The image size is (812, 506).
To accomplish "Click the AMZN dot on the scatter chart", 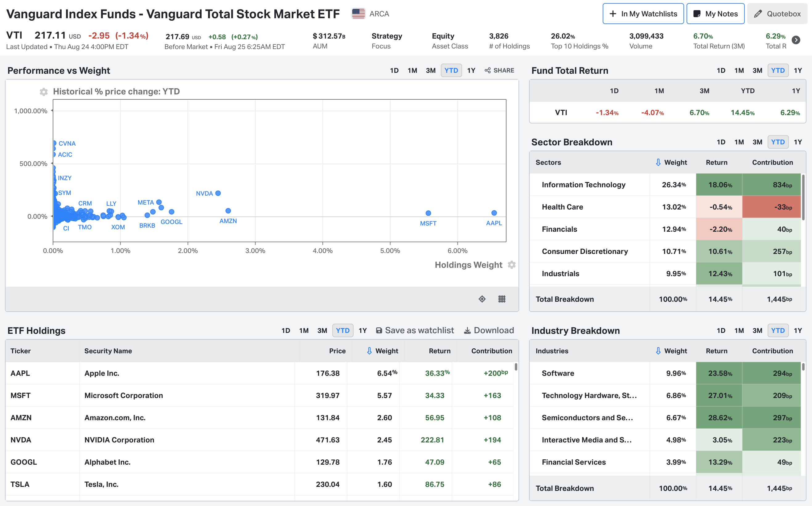I will pyautogui.click(x=228, y=211).
